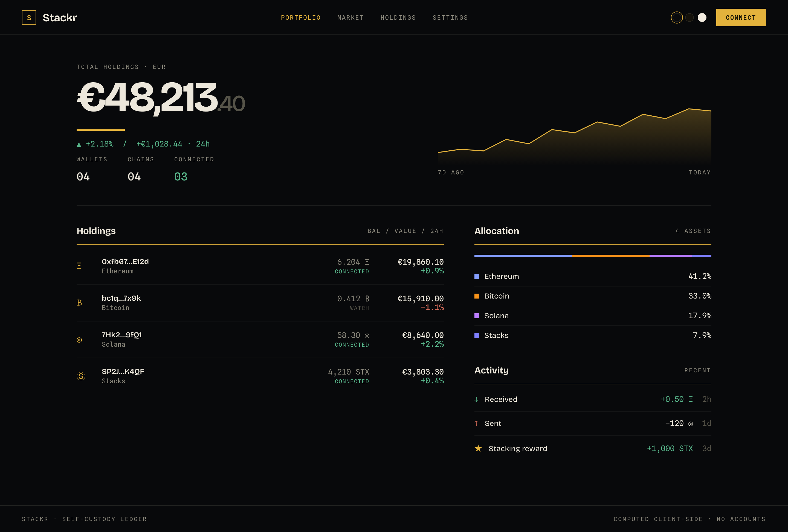This screenshot has height=532, width=788.
Task: Click the €19,860.10 value
Action: coord(421,262)
